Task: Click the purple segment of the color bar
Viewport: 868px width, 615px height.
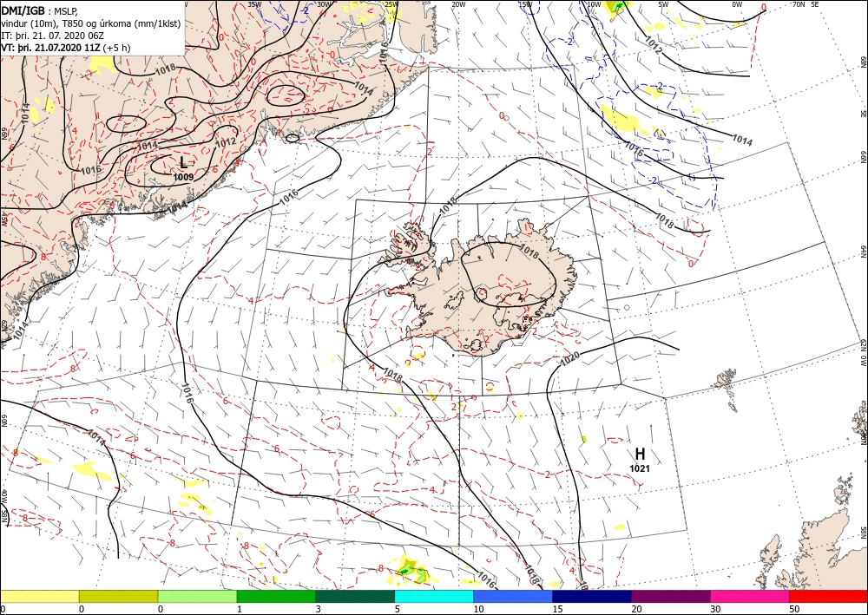Action: pos(670,596)
